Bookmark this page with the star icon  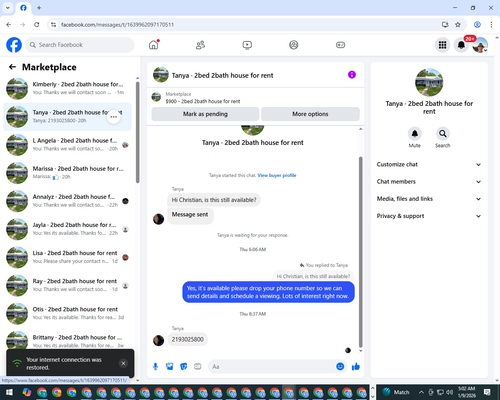[x=458, y=25]
